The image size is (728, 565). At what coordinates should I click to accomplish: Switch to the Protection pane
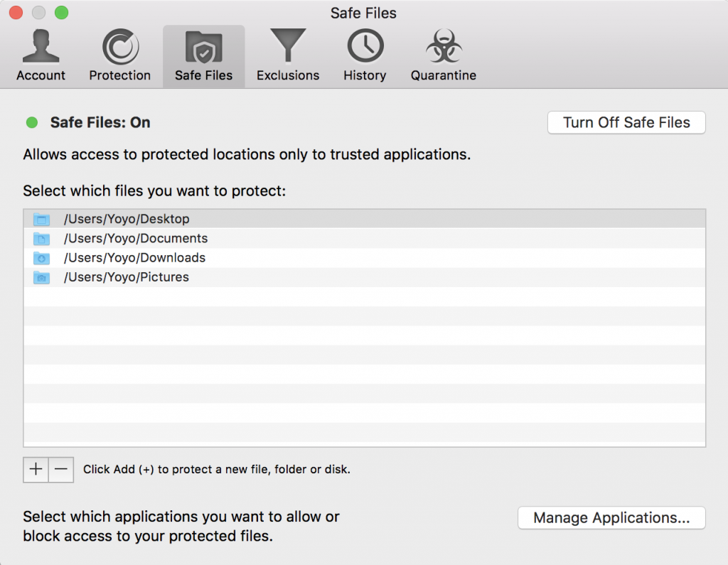pyautogui.click(x=119, y=55)
